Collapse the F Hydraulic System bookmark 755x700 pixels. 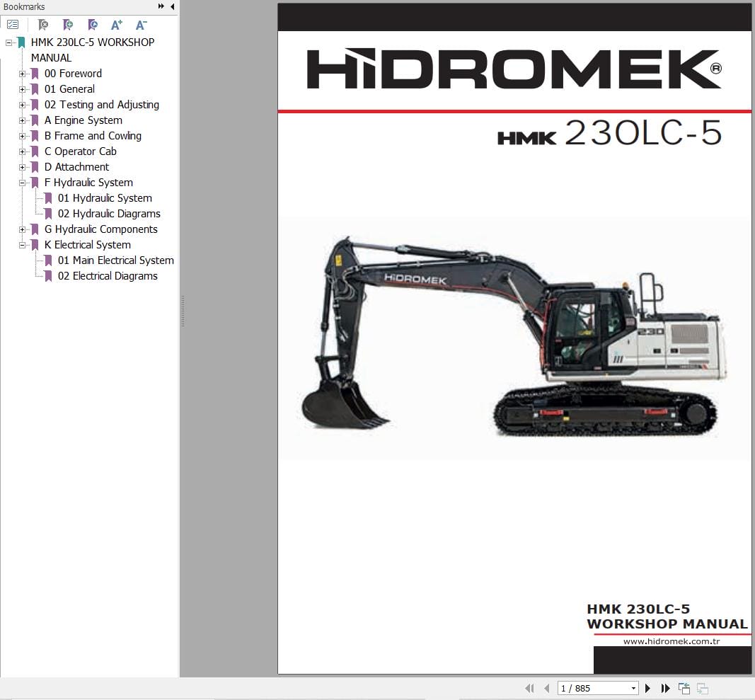(x=23, y=183)
